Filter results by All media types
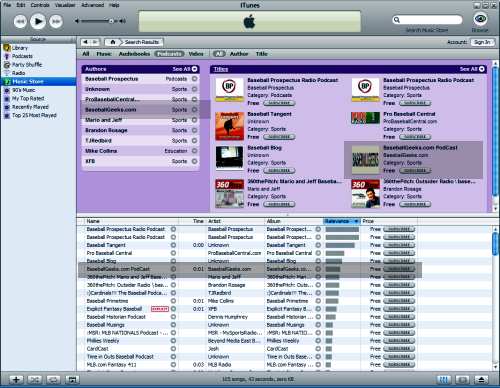Viewport: 500px width, 388px height. [86, 54]
